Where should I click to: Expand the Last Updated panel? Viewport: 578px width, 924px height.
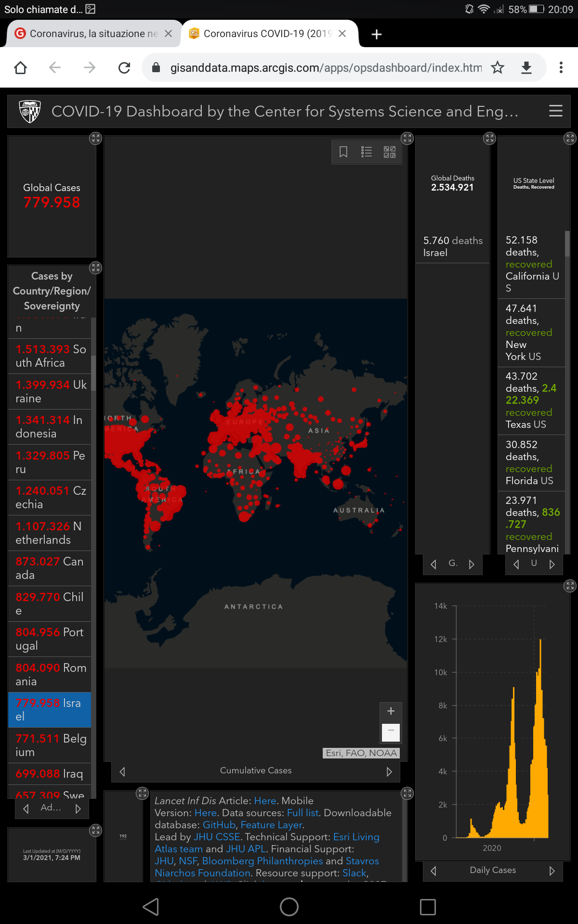[96, 830]
